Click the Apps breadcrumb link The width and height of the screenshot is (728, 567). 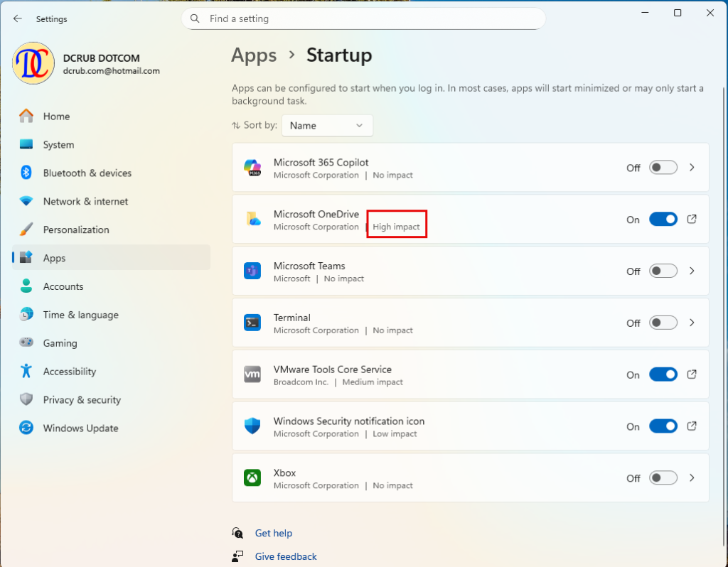pyautogui.click(x=254, y=55)
